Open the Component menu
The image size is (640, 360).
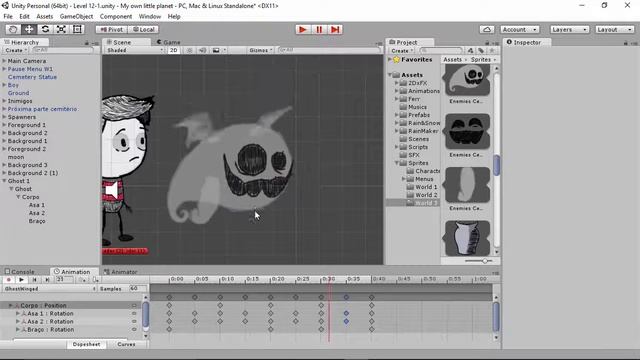click(116, 16)
